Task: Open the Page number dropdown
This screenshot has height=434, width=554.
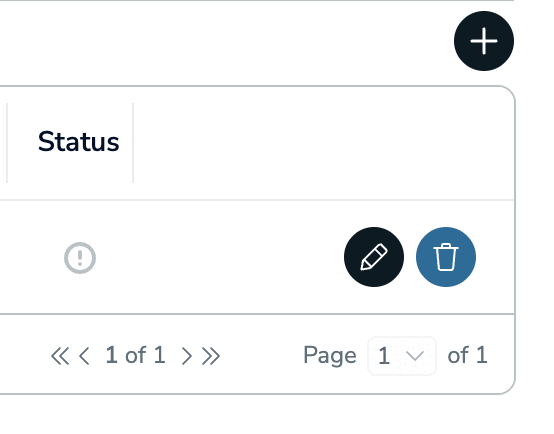Action: pos(402,356)
